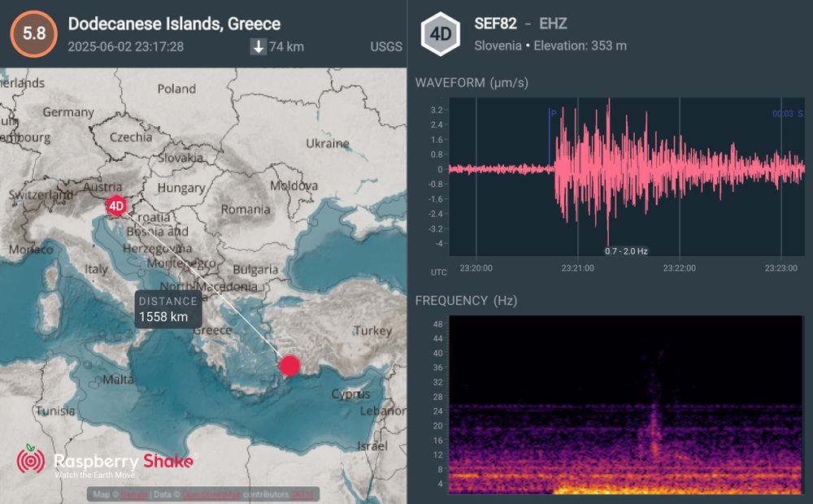
Task: Click the Raspberry Shake wordmark
Action: tap(124, 461)
